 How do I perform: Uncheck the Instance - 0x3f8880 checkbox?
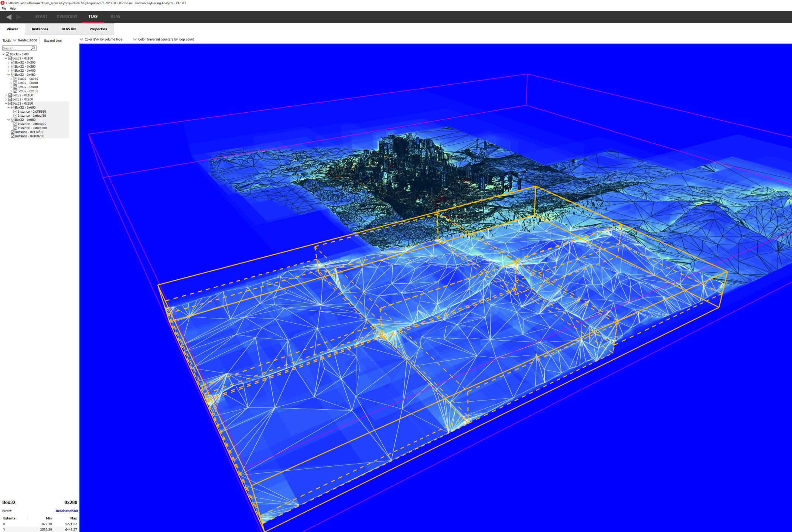click(15, 112)
